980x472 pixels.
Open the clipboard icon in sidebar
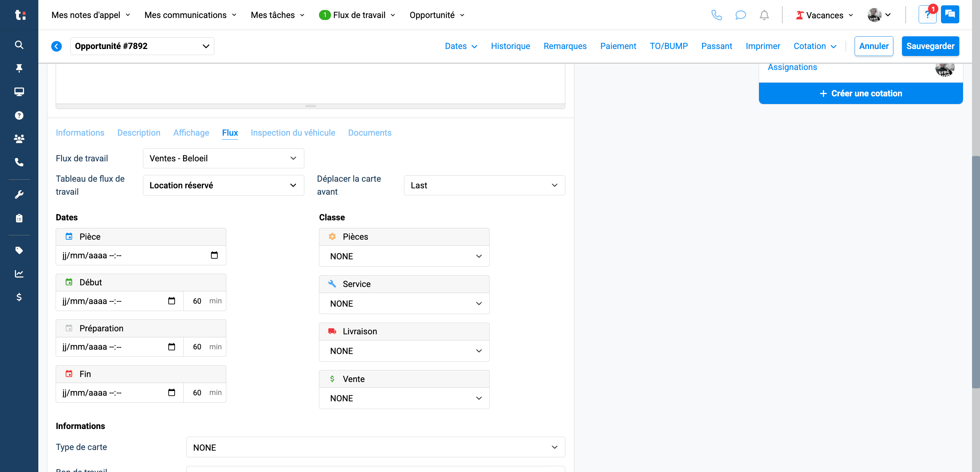coord(19,218)
